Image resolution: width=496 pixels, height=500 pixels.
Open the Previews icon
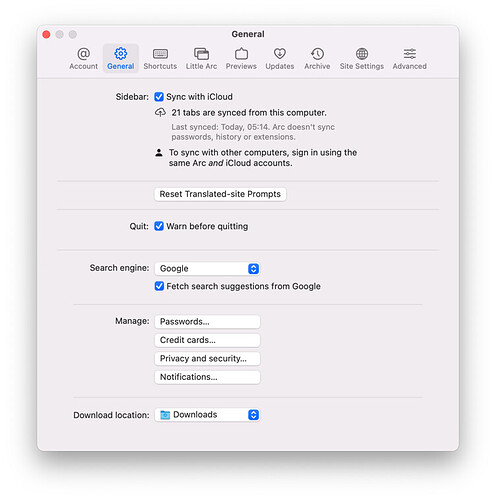click(x=241, y=54)
